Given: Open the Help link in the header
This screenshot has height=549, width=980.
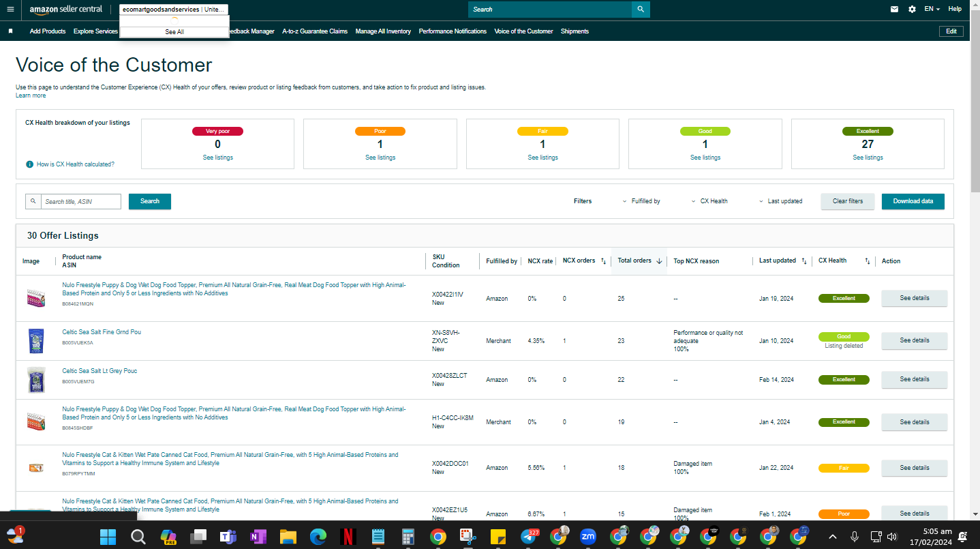Looking at the screenshot, I should click(x=955, y=10).
